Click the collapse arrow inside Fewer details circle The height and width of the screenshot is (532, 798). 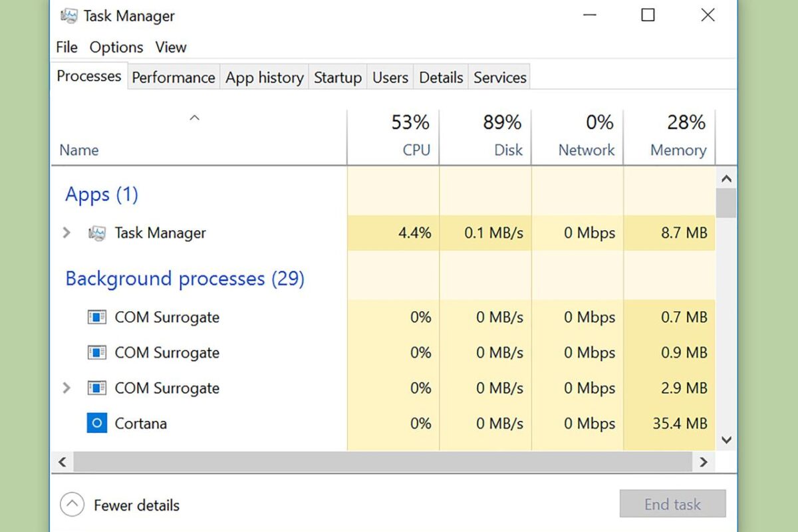72,505
